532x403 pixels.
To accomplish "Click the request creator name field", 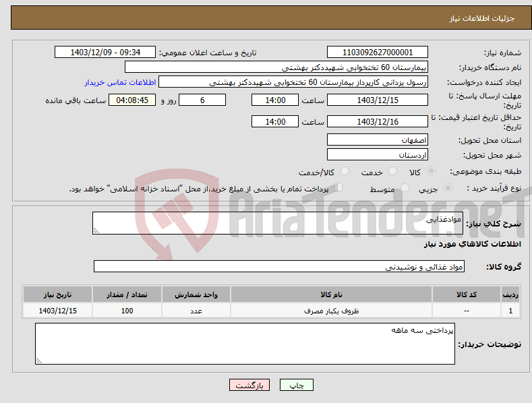I will pyautogui.click(x=293, y=82).
